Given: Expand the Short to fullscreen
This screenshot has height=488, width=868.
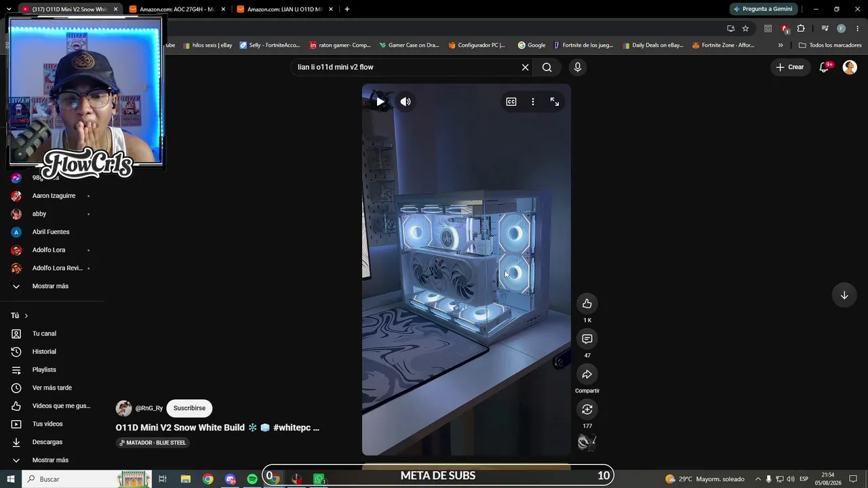Looking at the screenshot, I should point(555,102).
